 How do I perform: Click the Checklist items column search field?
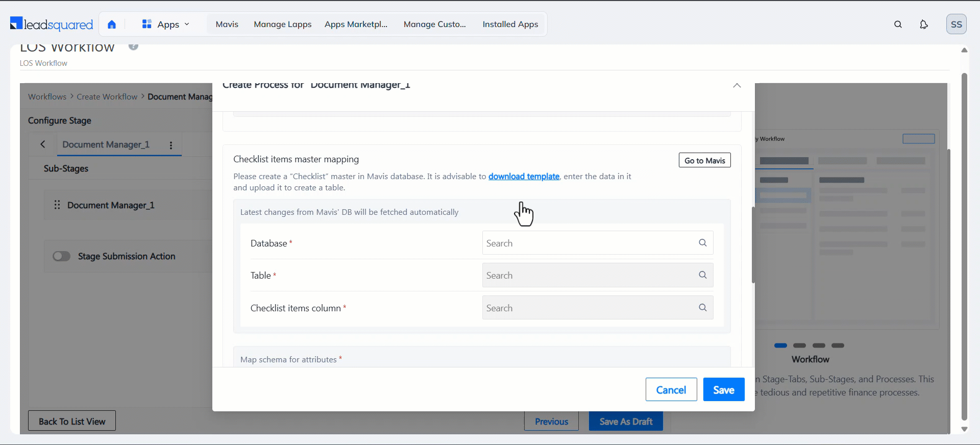(x=597, y=308)
